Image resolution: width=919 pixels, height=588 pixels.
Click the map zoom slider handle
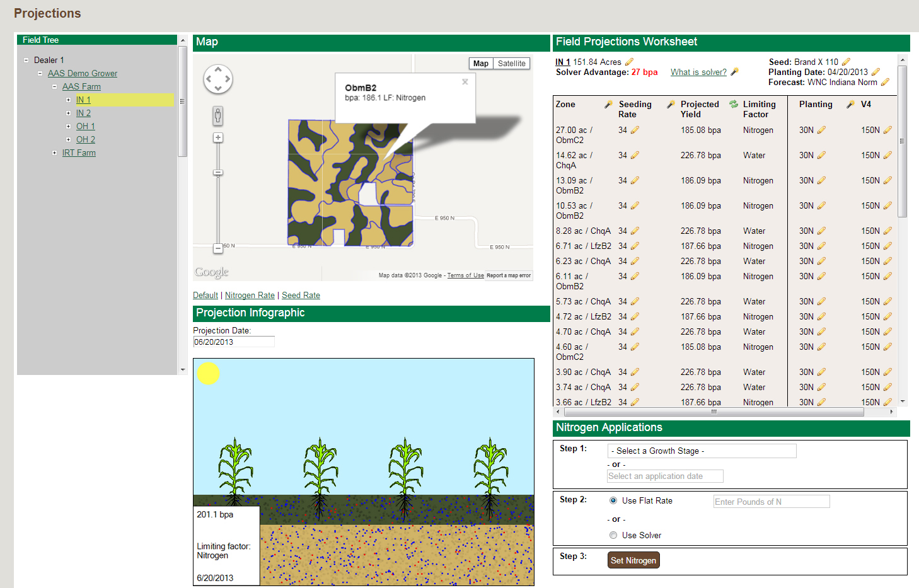(x=218, y=173)
